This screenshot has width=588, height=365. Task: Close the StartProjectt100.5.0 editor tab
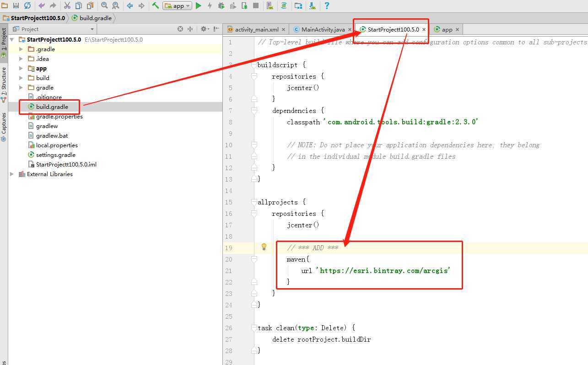click(424, 29)
